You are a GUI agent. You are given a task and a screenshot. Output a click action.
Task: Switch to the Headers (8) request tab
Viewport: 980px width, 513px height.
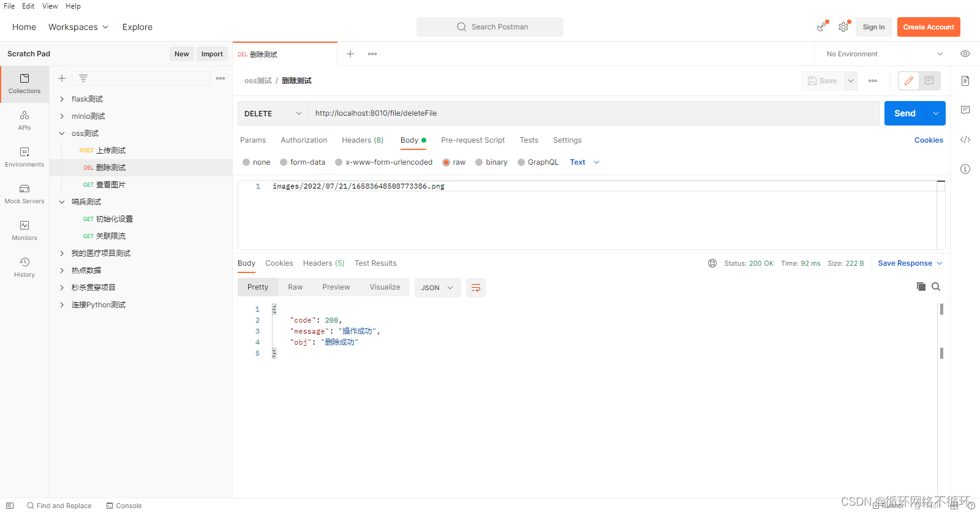363,140
